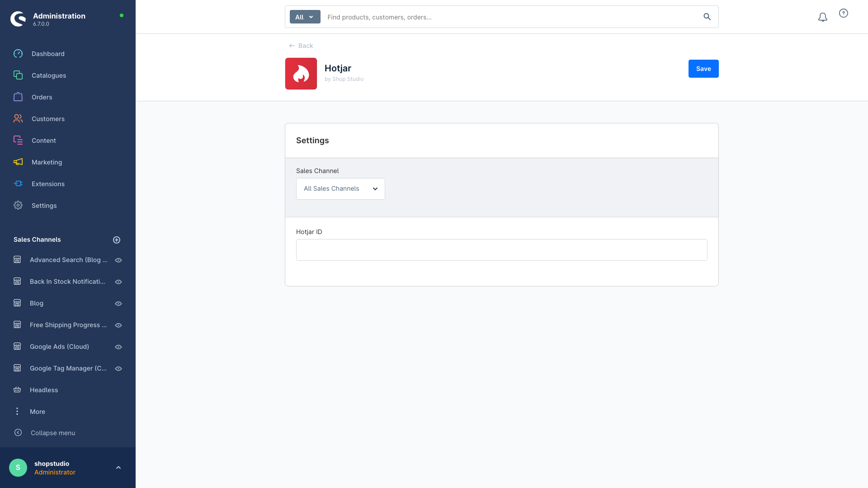This screenshot has height=488, width=868.
Task: Click the Catalogues icon in sidebar
Action: tap(18, 75)
